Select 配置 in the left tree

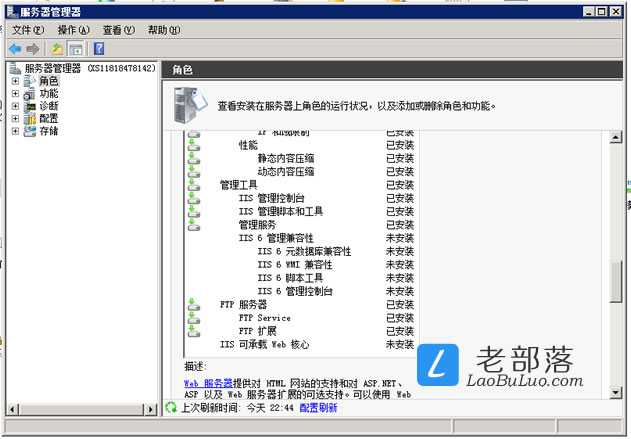[49, 119]
